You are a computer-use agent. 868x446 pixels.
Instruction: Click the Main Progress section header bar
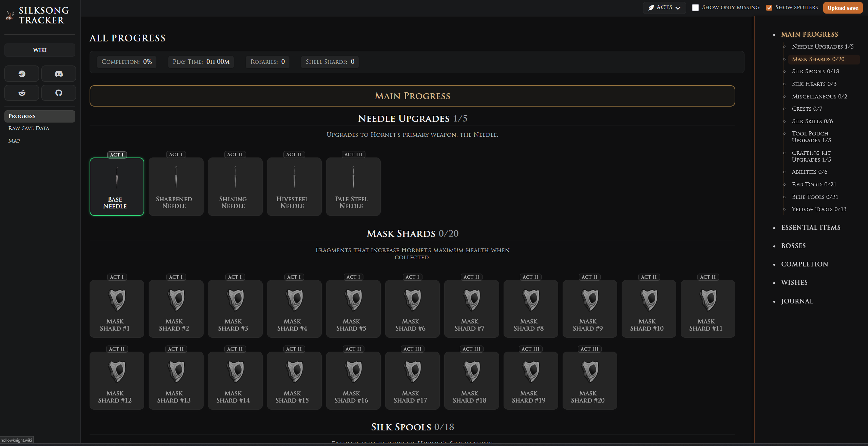412,96
